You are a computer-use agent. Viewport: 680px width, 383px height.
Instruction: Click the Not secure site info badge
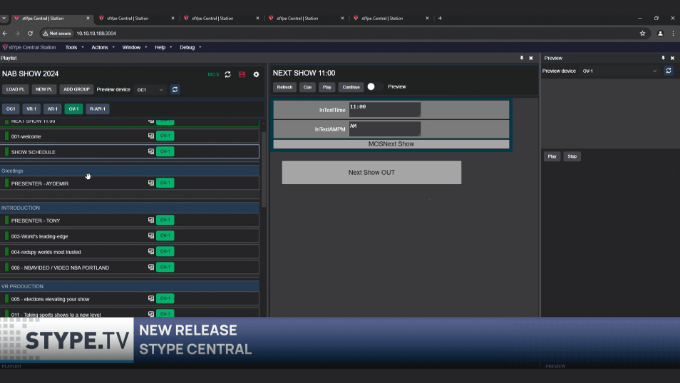point(57,33)
